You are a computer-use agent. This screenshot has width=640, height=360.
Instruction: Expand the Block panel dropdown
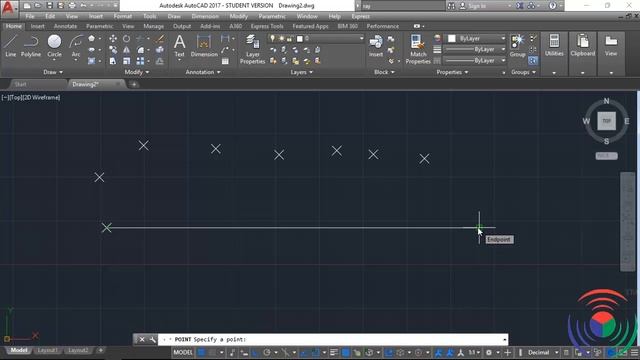[x=384, y=72]
